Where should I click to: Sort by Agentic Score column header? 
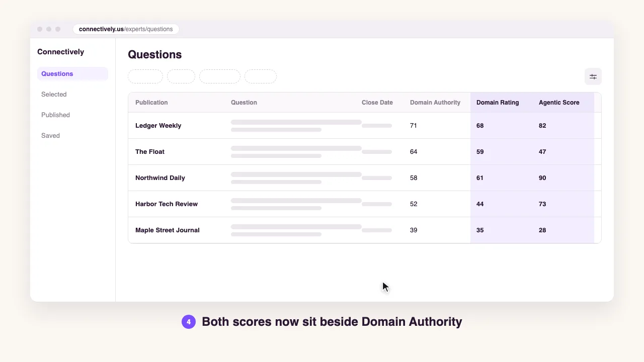(559, 103)
